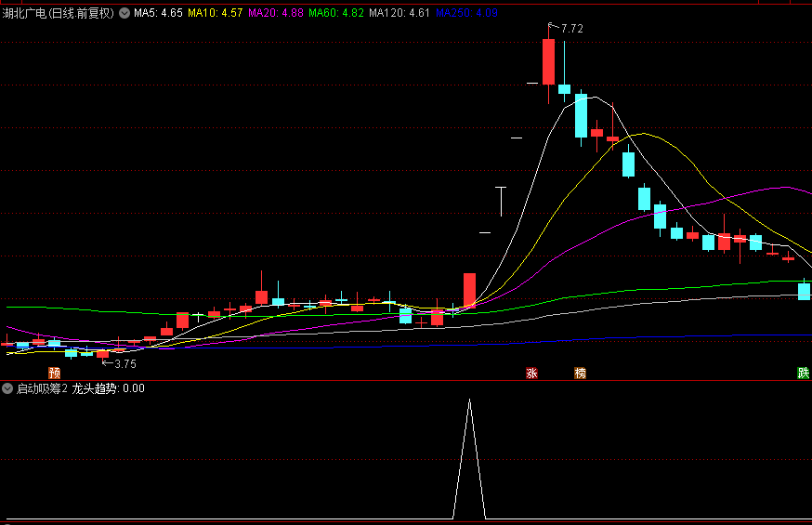Screen dimensions: 812x525
Task: Click the 3.75 low price annotation
Action: pyautogui.click(x=125, y=364)
